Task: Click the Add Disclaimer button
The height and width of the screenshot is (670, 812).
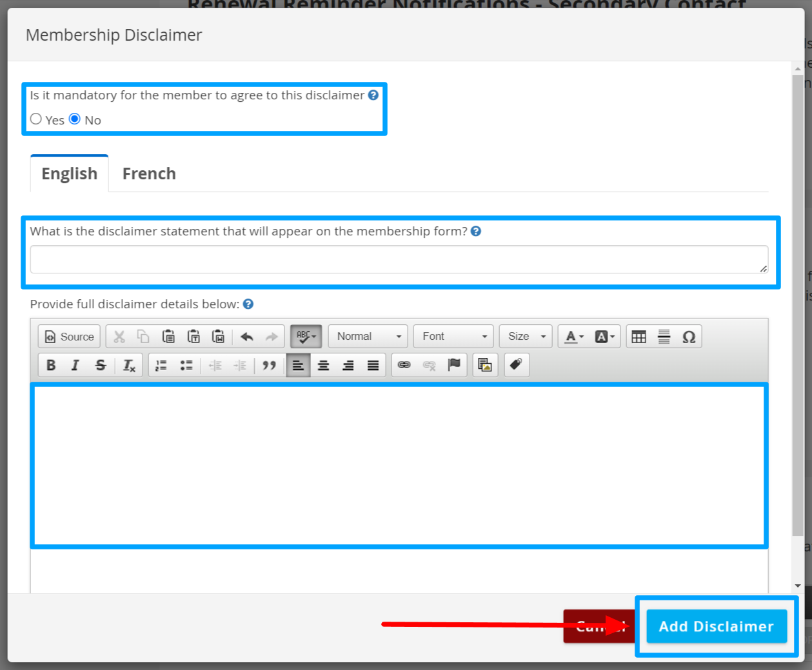Action: (717, 626)
